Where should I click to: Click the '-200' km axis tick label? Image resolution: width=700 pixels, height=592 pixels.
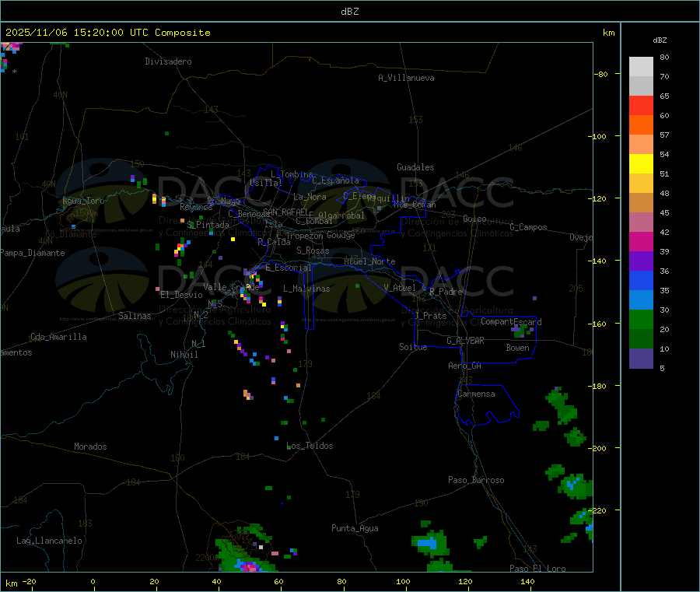pyautogui.click(x=597, y=448)
